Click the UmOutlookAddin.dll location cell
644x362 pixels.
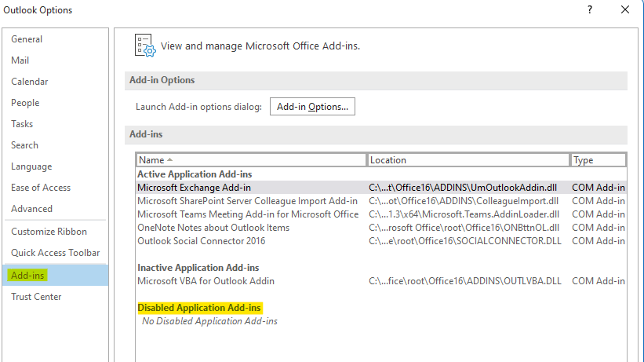tap(463, 188)
